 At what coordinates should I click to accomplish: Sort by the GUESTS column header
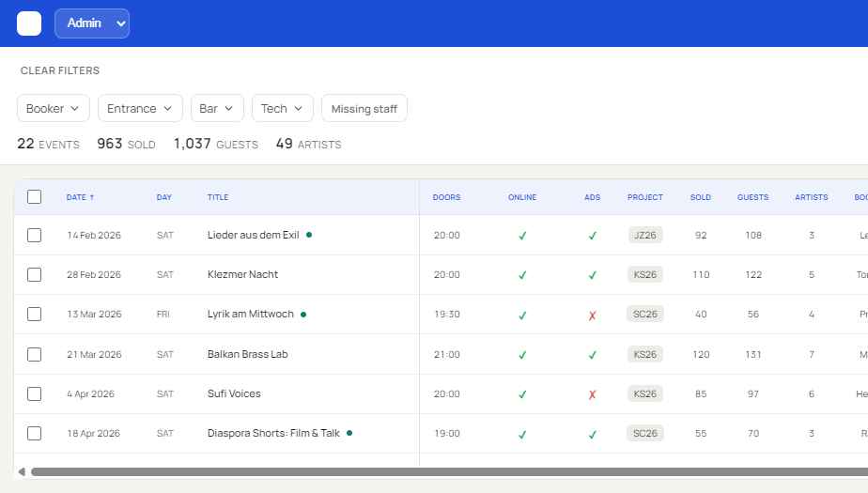pyautogui.click(x=752, y=197)
